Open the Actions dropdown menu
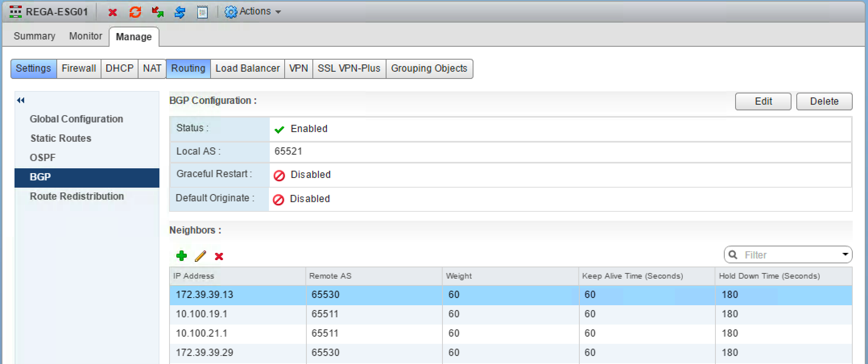868x364 pixels. (253, 12)
